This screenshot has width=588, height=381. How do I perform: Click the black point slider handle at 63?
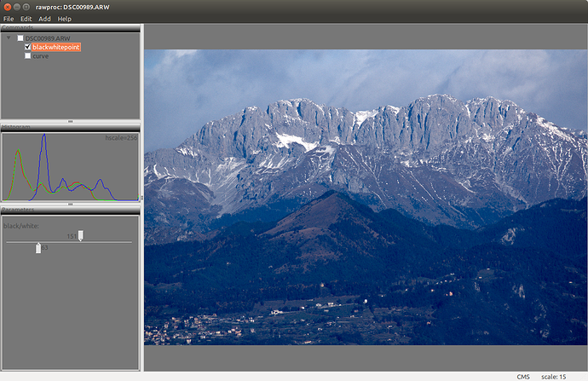coord(38,248)
